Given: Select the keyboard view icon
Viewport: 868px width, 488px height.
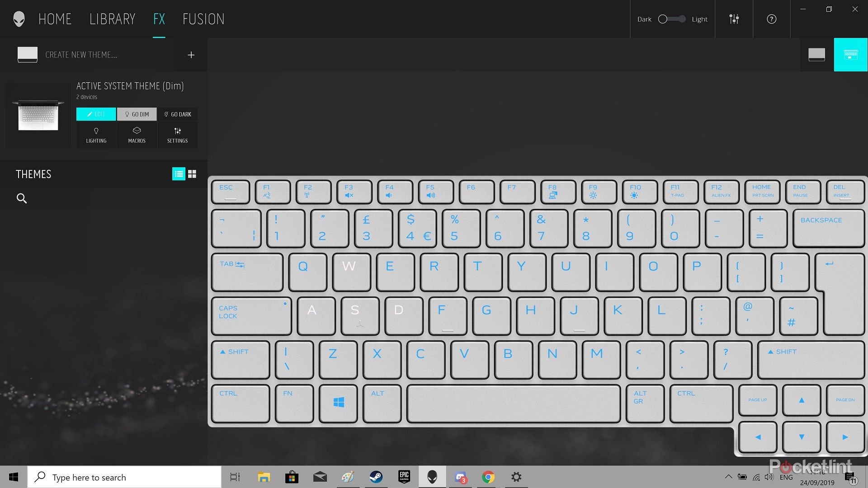Looking at the screenshot, I should [x=851, y=55].
